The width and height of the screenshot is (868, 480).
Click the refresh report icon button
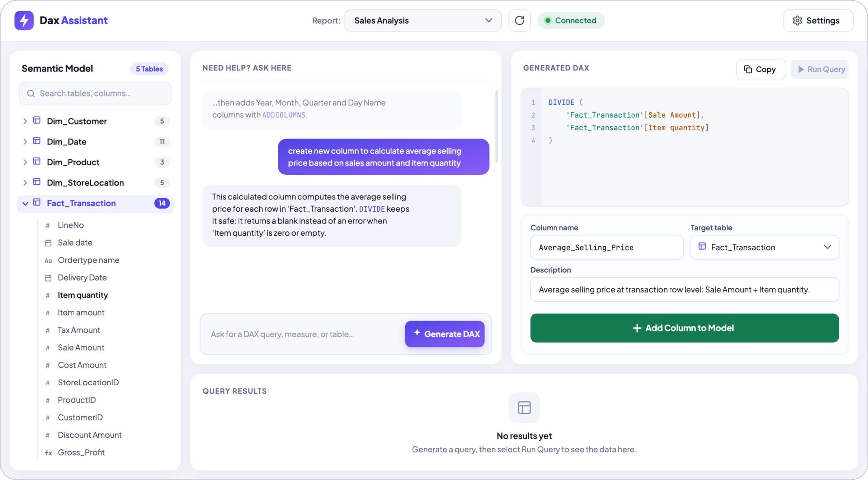[x=519, y=20]
